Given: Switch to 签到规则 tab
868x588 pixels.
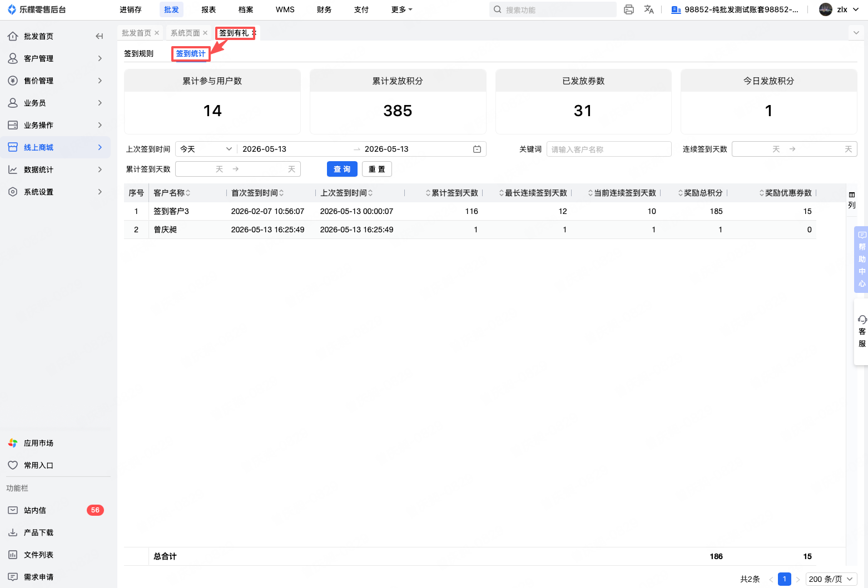Looking at the screenshot, I should pos(139,53).
